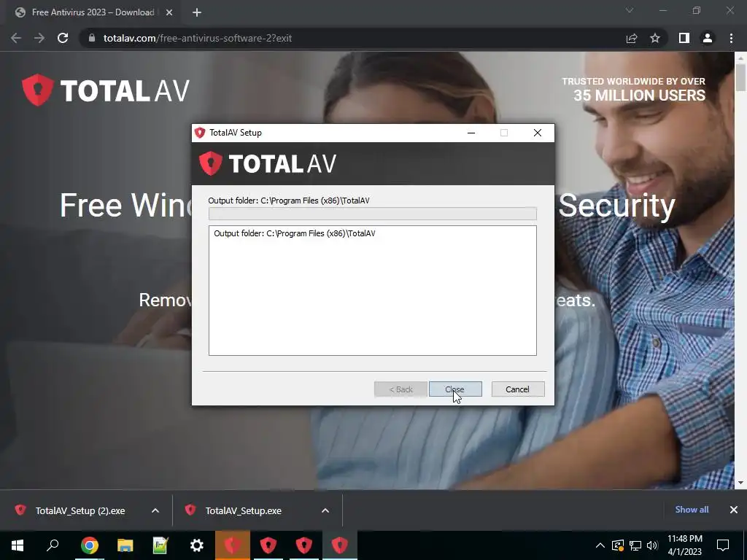Click the installation progress bar

(x=373, y=214)
